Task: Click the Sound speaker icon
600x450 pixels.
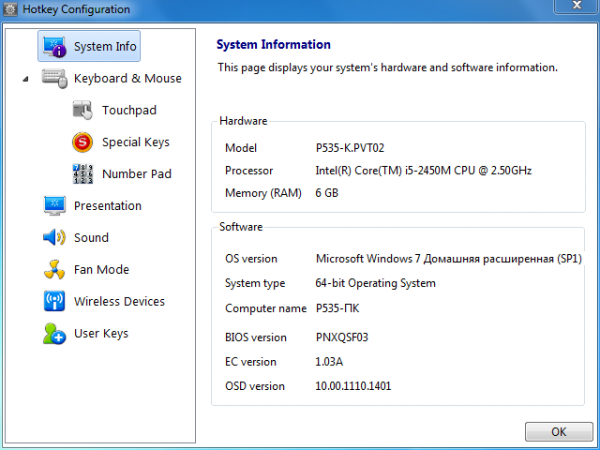Action: tap(54, 238)
